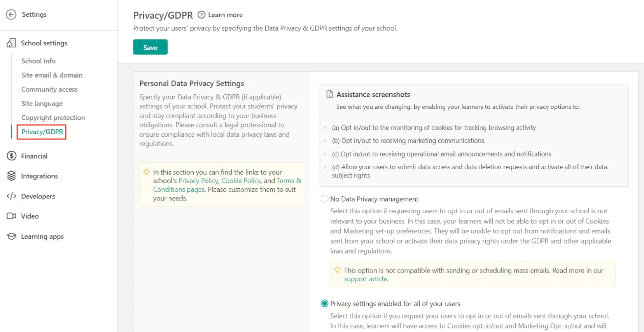
Task: Click the Privacy/GDPR page title
Action: click(x=163, y=15)
